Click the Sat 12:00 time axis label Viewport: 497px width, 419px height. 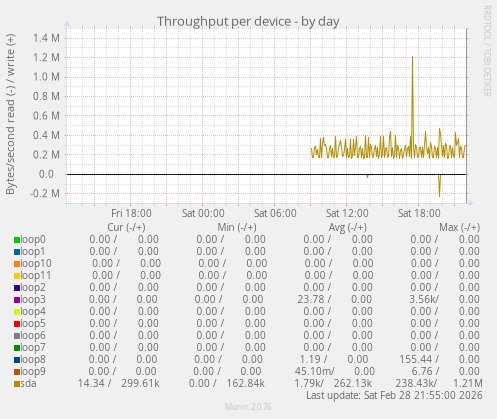[x=347, y=213]
